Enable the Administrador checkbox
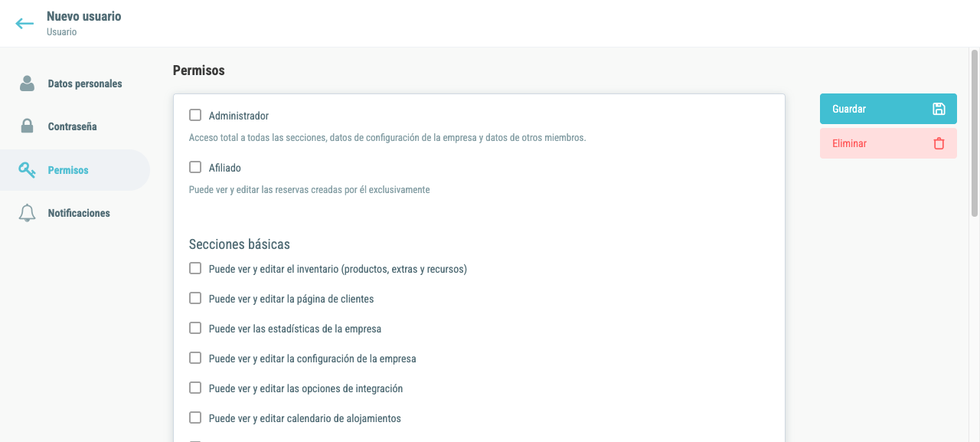 pos(195,115)
